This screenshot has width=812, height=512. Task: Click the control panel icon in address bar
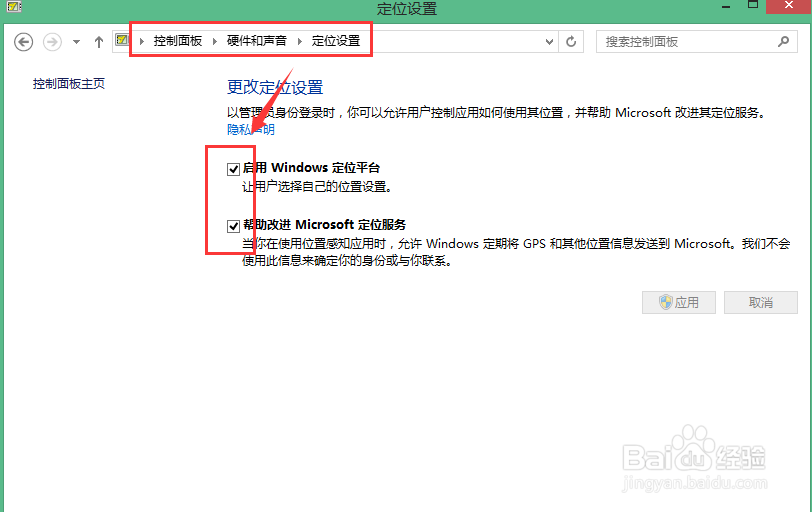point(122,40)
